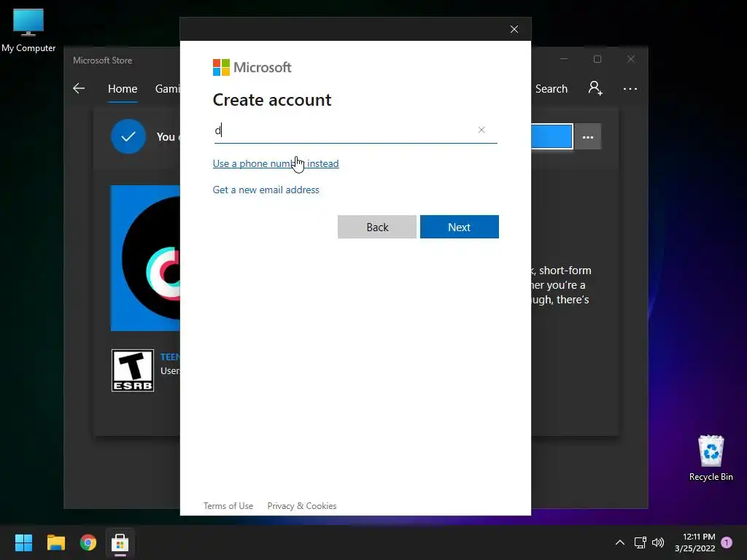Screen dimensions: 747x560
Task: Open File Explorer from the taskbar
Action: 55,542
